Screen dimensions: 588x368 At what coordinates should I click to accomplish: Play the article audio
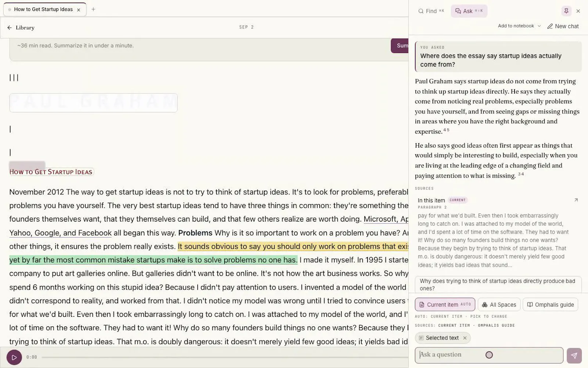click(14, 357)
